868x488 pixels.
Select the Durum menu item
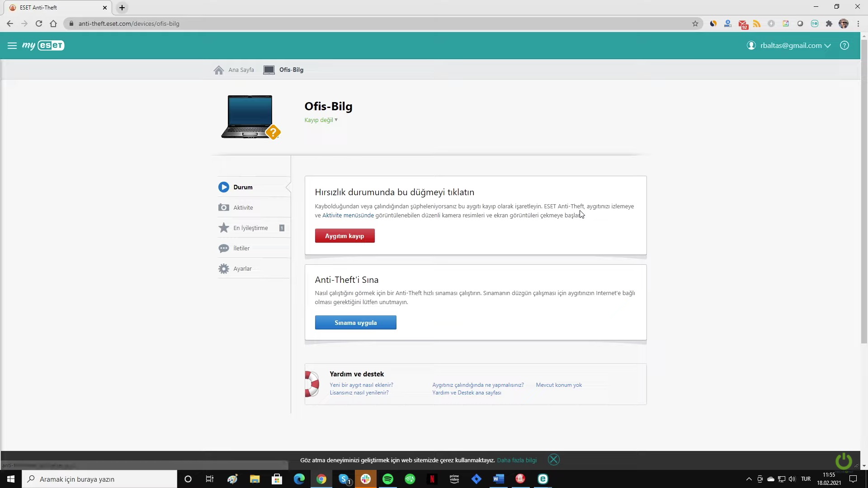pos(243,187)
